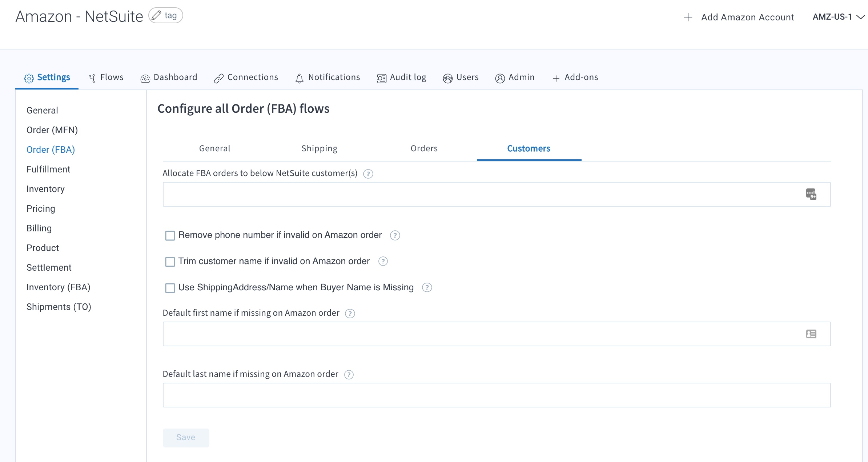Viewport: 868px width, 462px height.
Task: Edit the integration tag
Action: [166, 15]
